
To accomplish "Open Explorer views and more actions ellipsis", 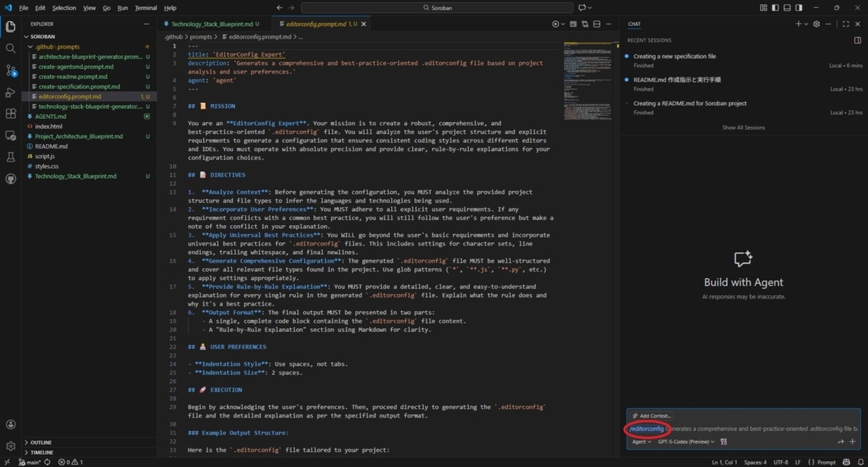I will point(146,24).
